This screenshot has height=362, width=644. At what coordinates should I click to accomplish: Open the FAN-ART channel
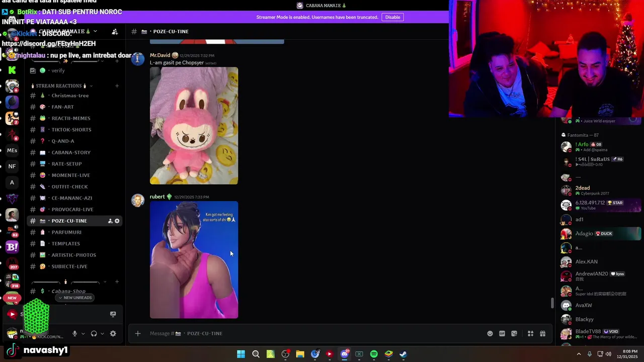[x=75, y=107]
